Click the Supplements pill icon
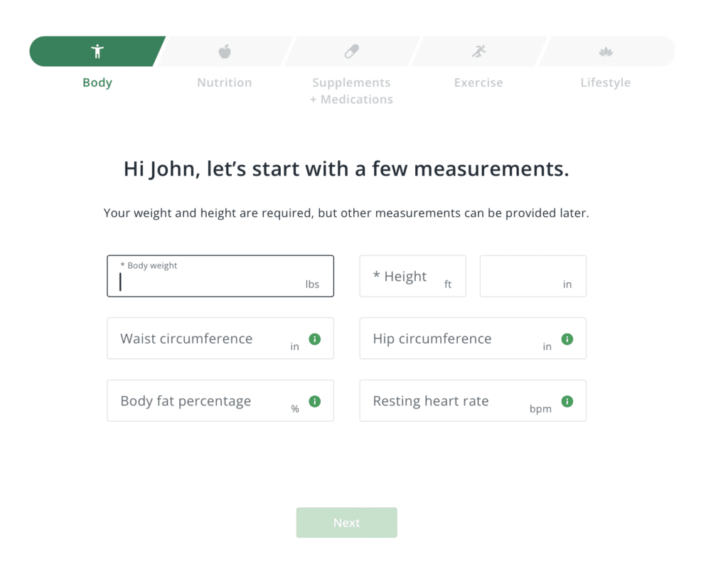Image resolution: width=728 pixels, height=579 pixels. [351, 51]
